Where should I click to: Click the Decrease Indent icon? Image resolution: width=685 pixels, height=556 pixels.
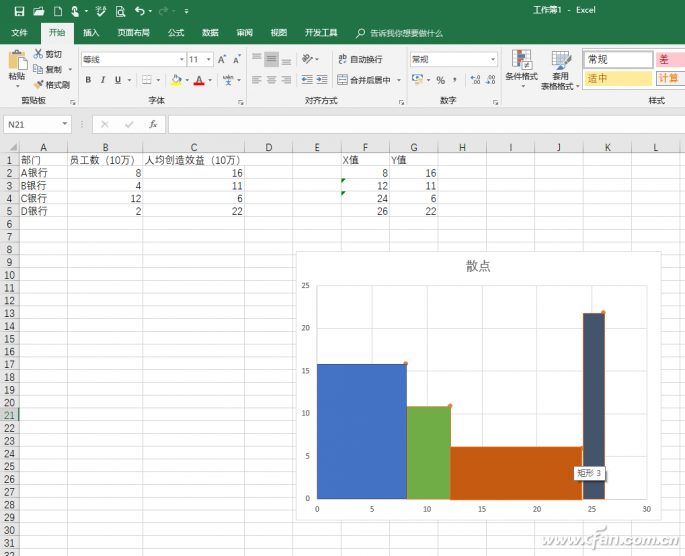point(307,79)
